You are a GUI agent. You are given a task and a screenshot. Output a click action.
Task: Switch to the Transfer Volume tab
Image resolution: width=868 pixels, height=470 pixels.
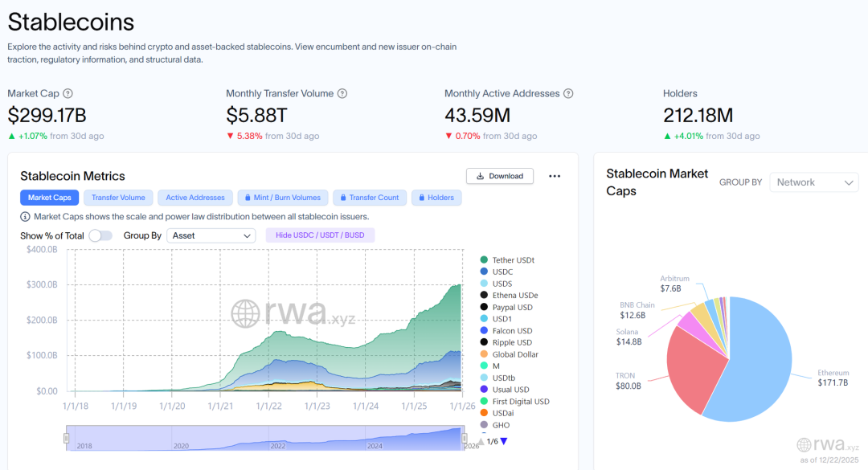point(118,198)
